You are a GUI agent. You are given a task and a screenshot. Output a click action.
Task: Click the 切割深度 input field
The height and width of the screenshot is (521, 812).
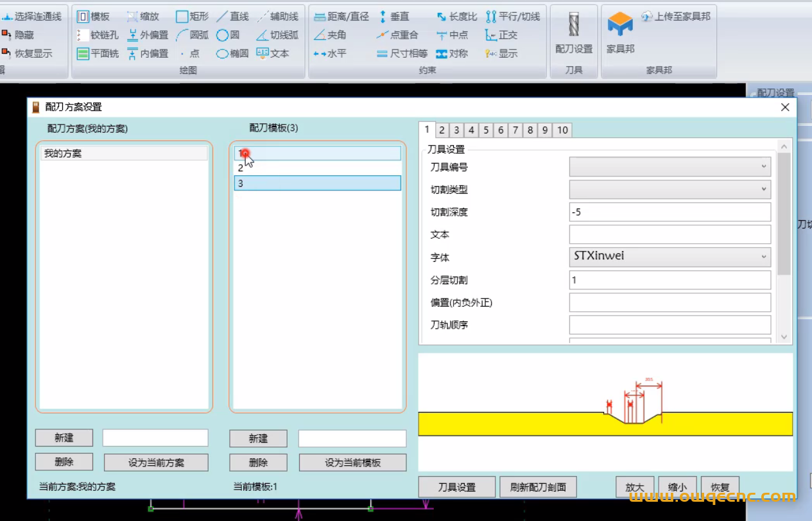[669, 212]
